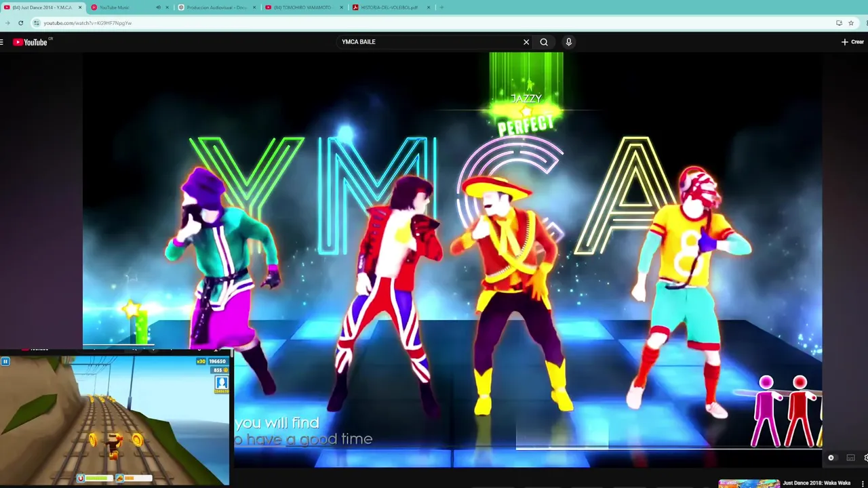This screenshot has height=488, width=868.
Task: Click the magnet power-up icon
Action: (81, 479)
